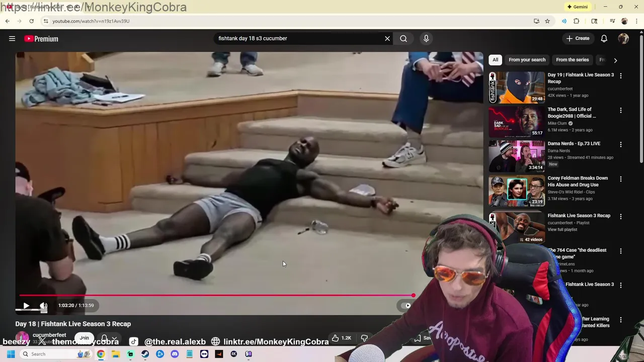Click the Create button

pyautogui.click(x=578, y=38)
